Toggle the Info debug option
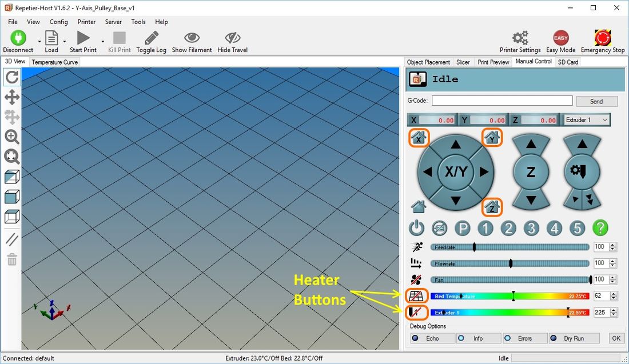The height and width of the screenshot is (364, 629). click(479, 338)
